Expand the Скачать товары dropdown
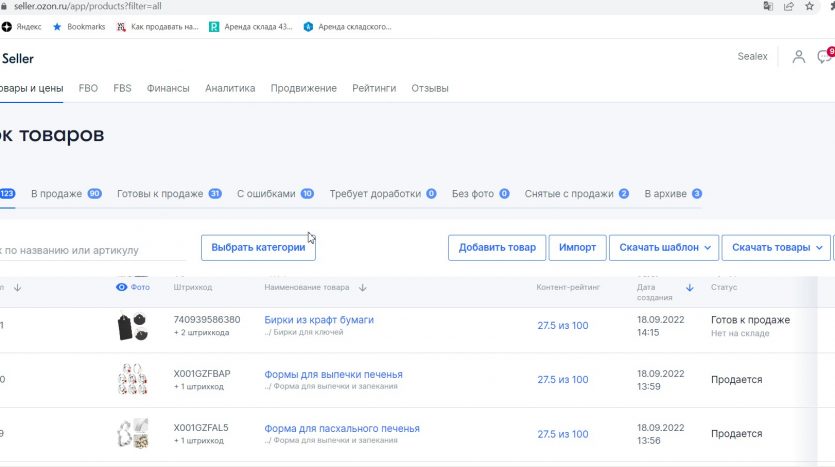The width and height of the screenshot is (835, 467). coord(779,248)
